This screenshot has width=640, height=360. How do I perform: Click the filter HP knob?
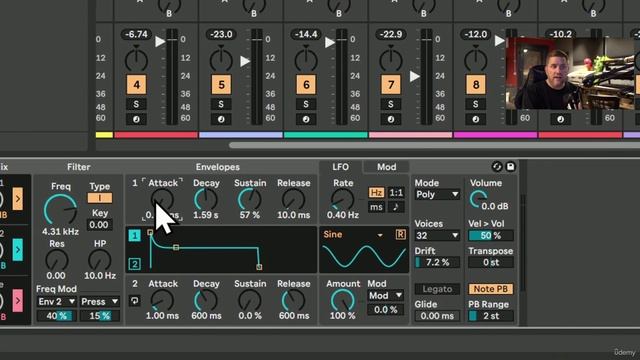point(100,260)
